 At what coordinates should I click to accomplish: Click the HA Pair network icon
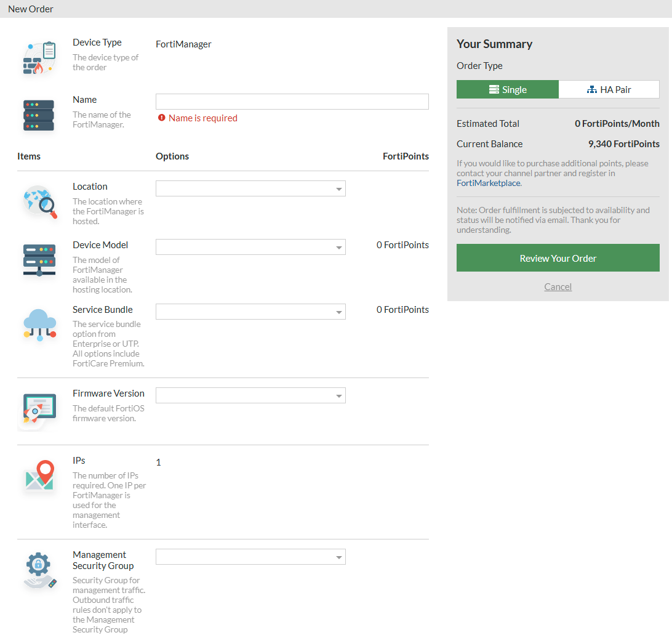click(592, 89)
